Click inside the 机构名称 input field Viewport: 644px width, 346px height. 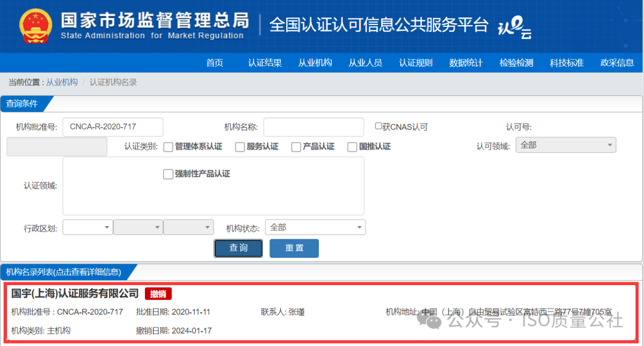coord(313,126)
